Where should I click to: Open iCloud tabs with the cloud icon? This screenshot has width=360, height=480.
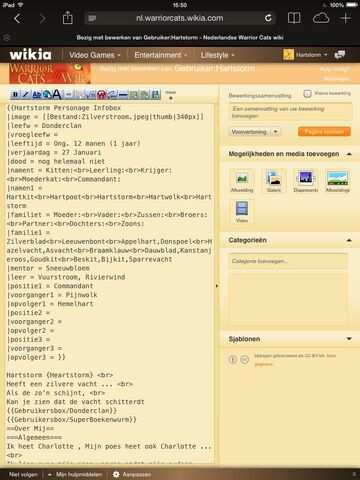click(x=321, y=18)
